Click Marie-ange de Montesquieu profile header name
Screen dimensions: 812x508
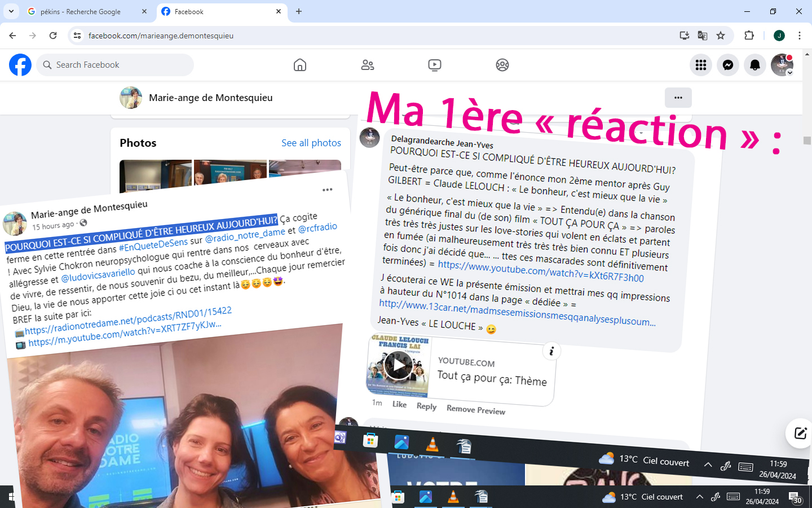(x=210, y=98)
